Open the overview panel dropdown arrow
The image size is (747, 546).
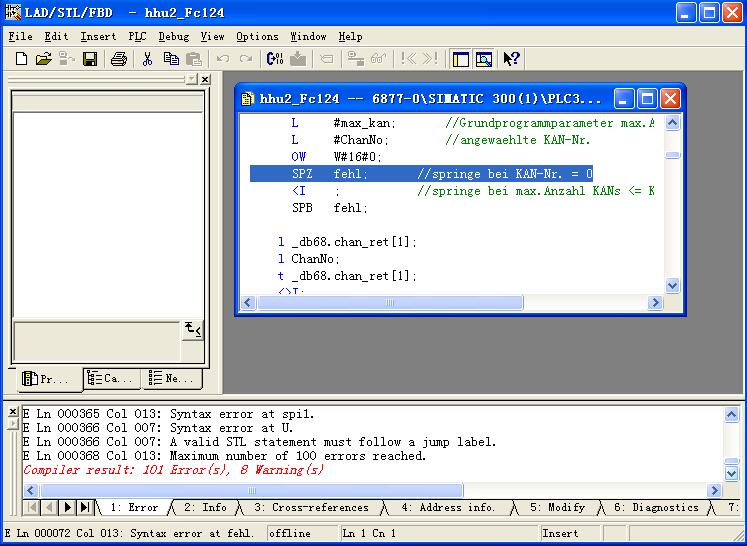tap(192, 79)
